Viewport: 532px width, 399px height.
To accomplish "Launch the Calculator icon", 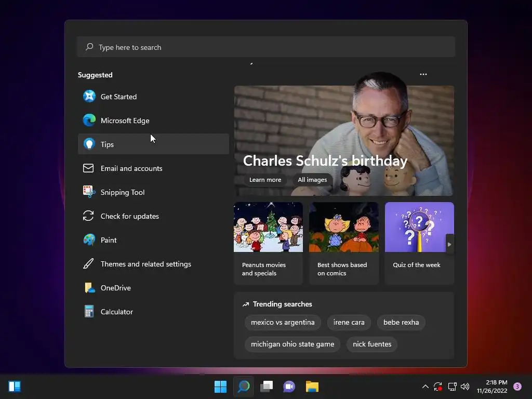I will pos(89,312).
